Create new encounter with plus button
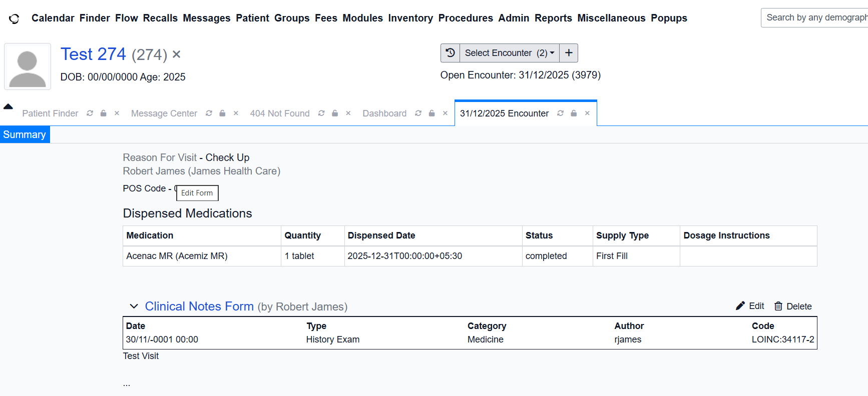 pyautogui.click(x=569, y=53)
